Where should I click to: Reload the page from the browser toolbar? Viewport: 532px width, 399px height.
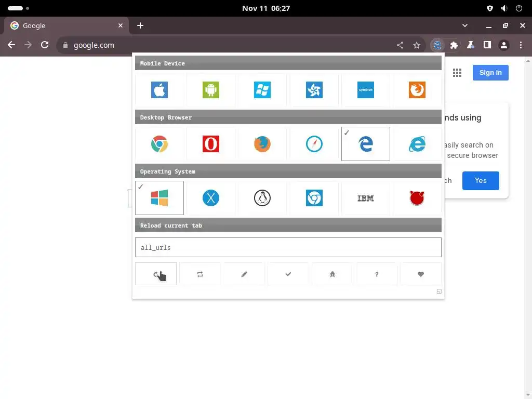point(45,45)
